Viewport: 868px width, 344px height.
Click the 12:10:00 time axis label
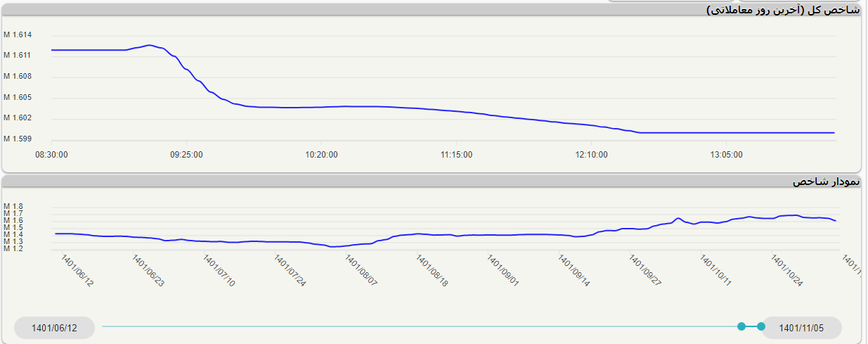click(x=592, y=154)
